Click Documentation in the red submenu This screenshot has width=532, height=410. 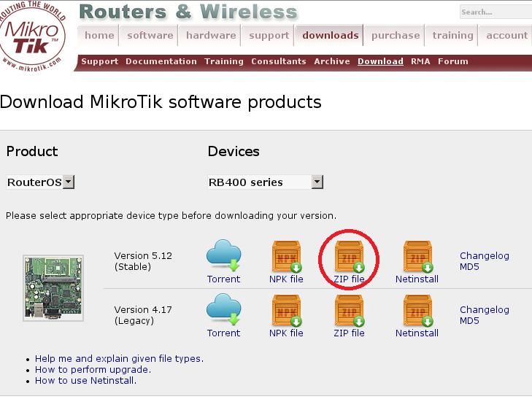161,61
